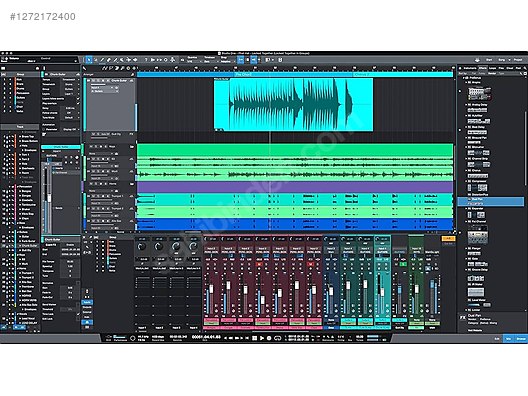
Task: Click the yellow button atop mixer right
Action: pyautogui.click(x=448, y=238)
